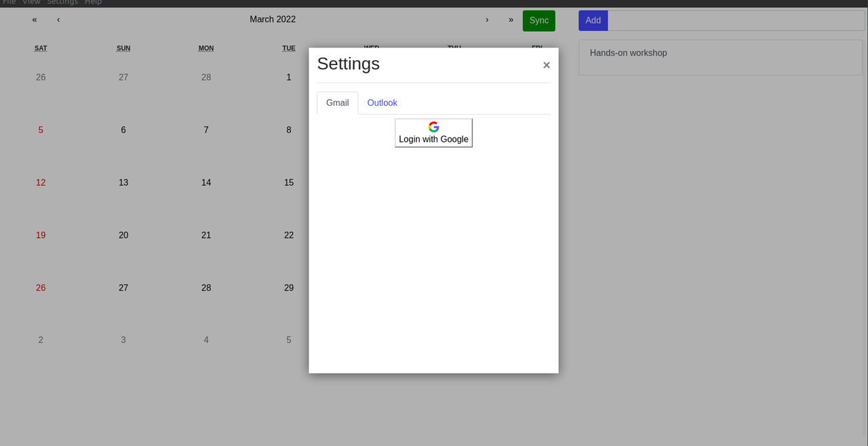Select March 20 on the calendar
Screen dimensions: 868x446
[x=123, y=235]
